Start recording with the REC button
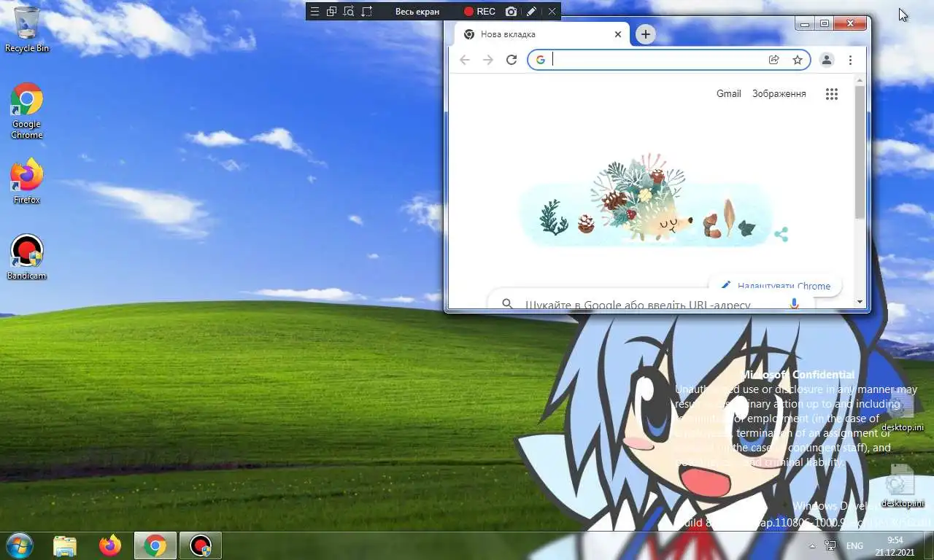 [x=479, y=12]
